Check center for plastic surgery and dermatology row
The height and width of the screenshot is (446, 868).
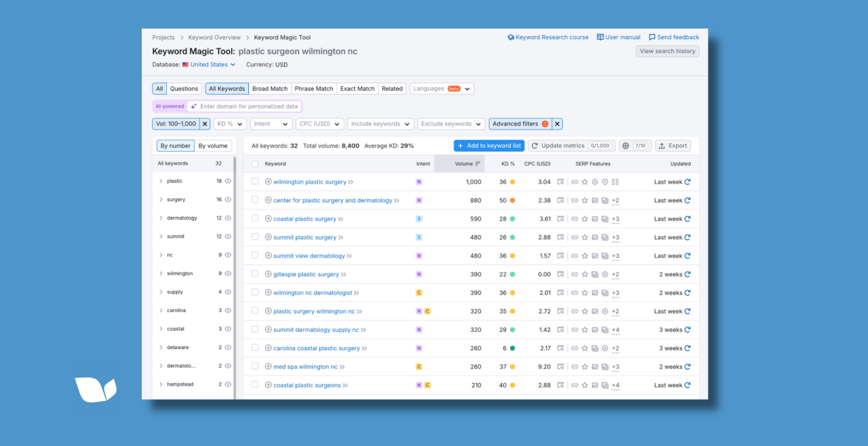click(255, 200)
